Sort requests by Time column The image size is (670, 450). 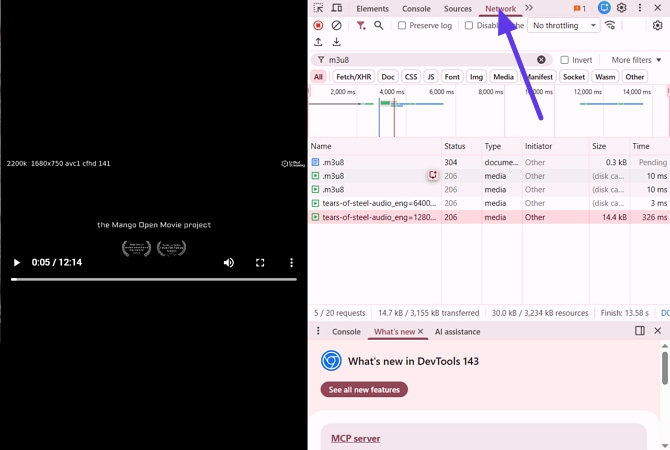point(649,146)
